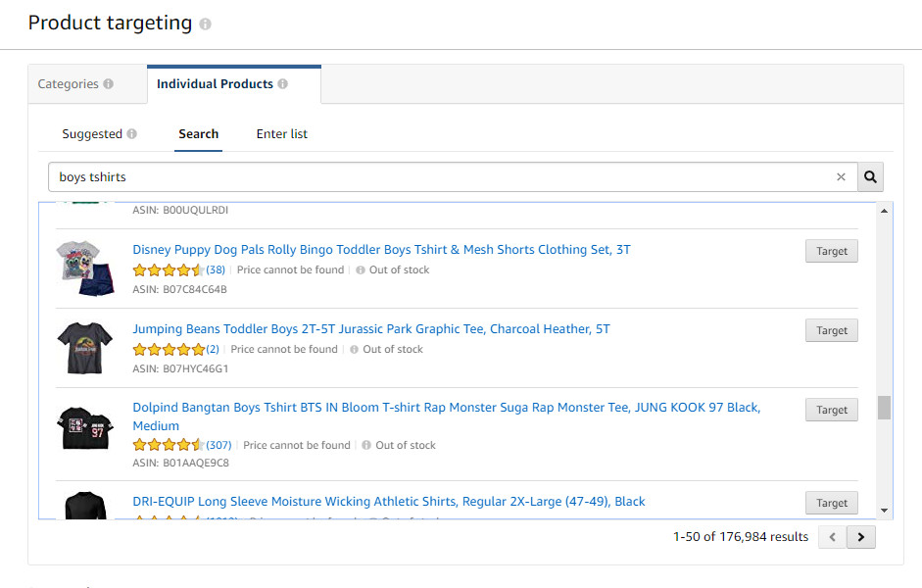The width and height of the screenshot is (922, 588).
Task: Target the Disney Puppy Dog Pals clothing set
Action: click(x=831, y=251)
